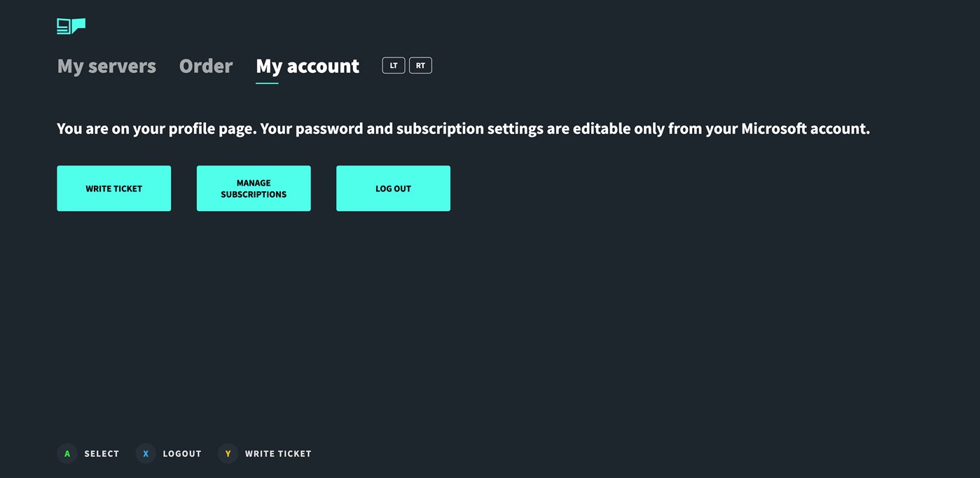The width and height of the screenshot is (980, 478).
Task: Click the words Microsoft account in notice
Action: coord(804,129)
